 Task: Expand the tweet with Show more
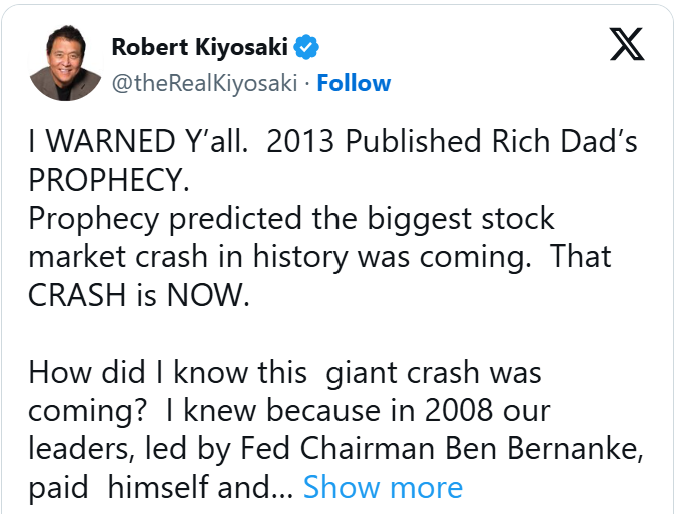click(382, 487)
